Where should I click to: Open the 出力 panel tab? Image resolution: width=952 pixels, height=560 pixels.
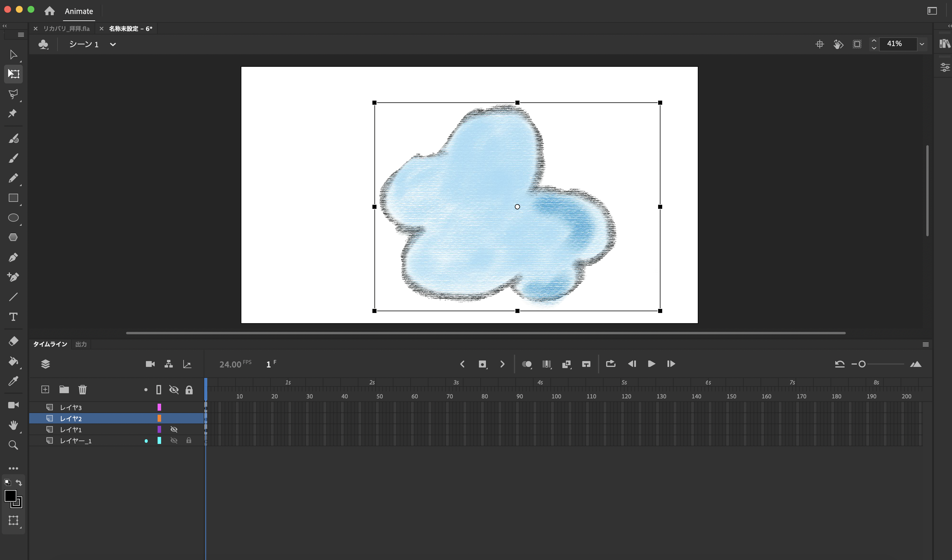[x=81, y=344]
